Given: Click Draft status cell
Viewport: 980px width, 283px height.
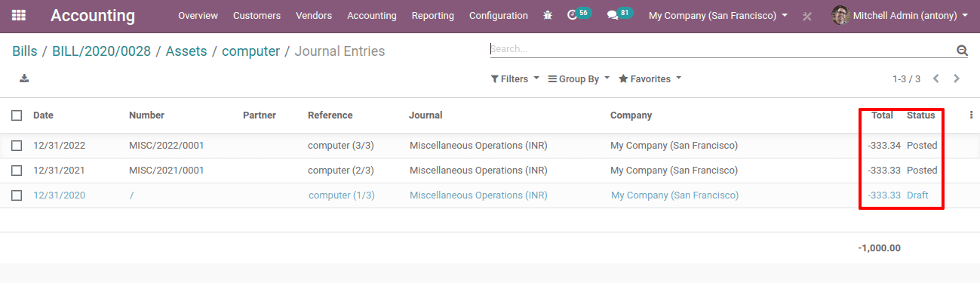Looking at the screenshot, I should [x=917, y=195].
